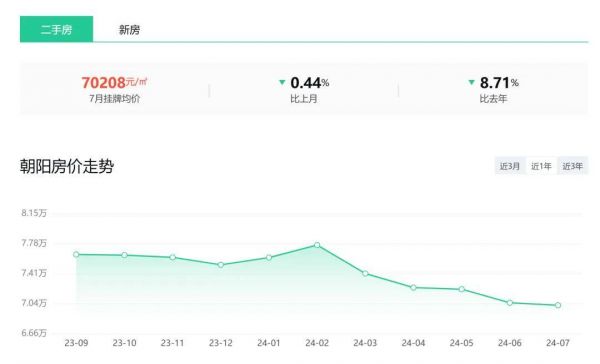The image size is (600, 364).
Task: Select the 近3月 time range
Action: (510, 166)
